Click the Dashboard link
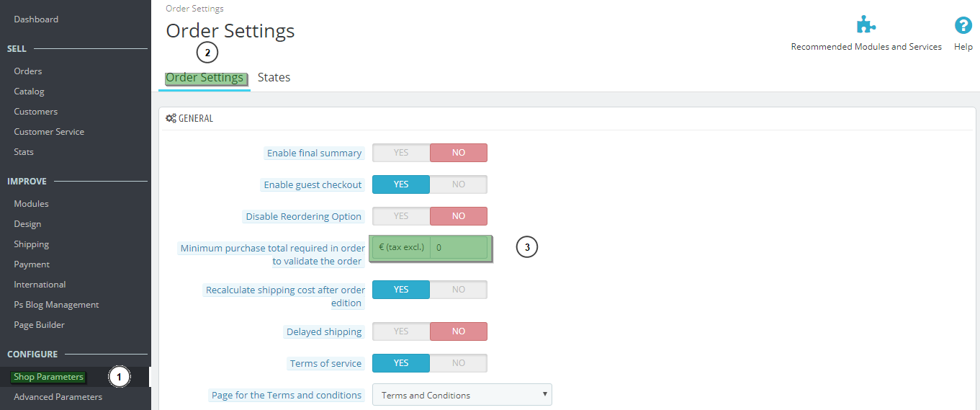The image size is (980, 410). point(36,19)
